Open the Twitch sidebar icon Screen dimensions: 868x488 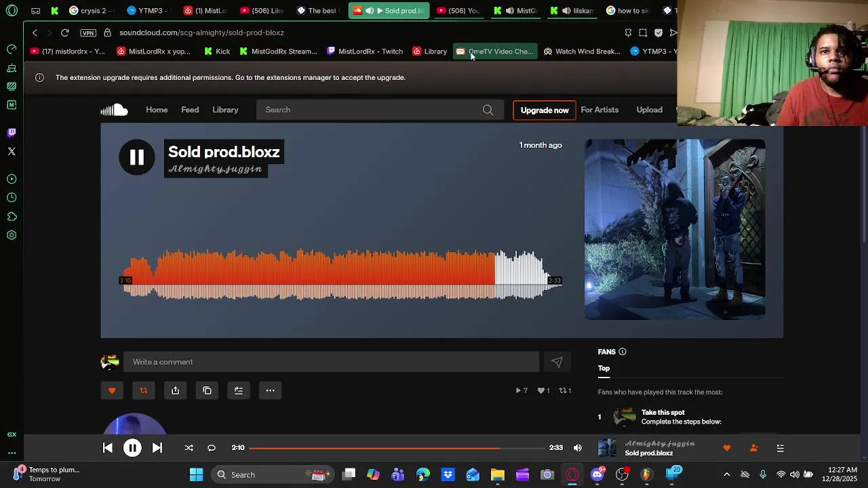pos(12,132)
